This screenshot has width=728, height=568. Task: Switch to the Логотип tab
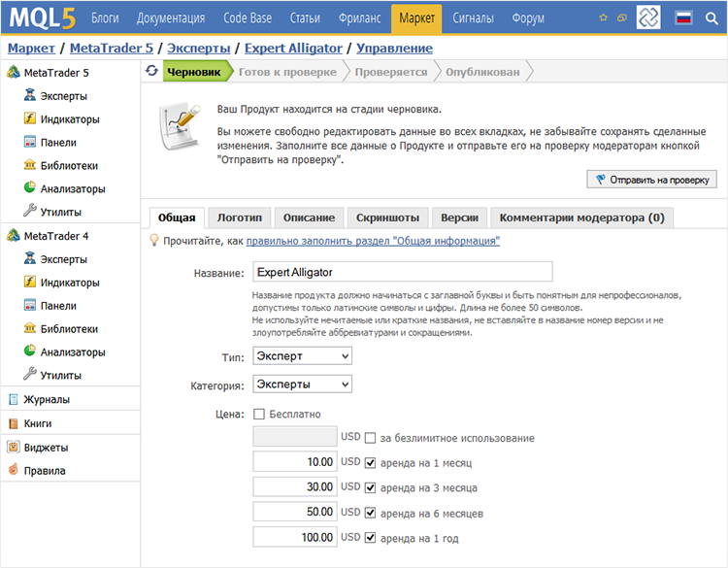[x=240, y=217]
